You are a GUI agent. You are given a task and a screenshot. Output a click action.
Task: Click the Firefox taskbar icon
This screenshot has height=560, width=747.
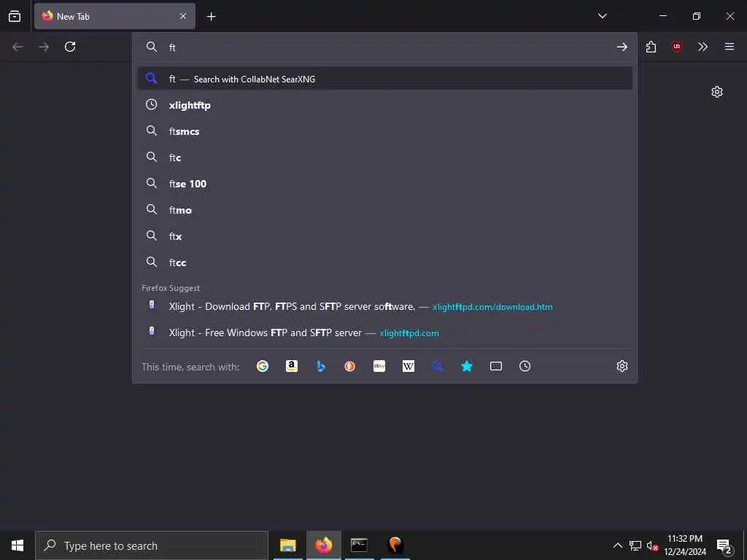[x=323, y=545]
